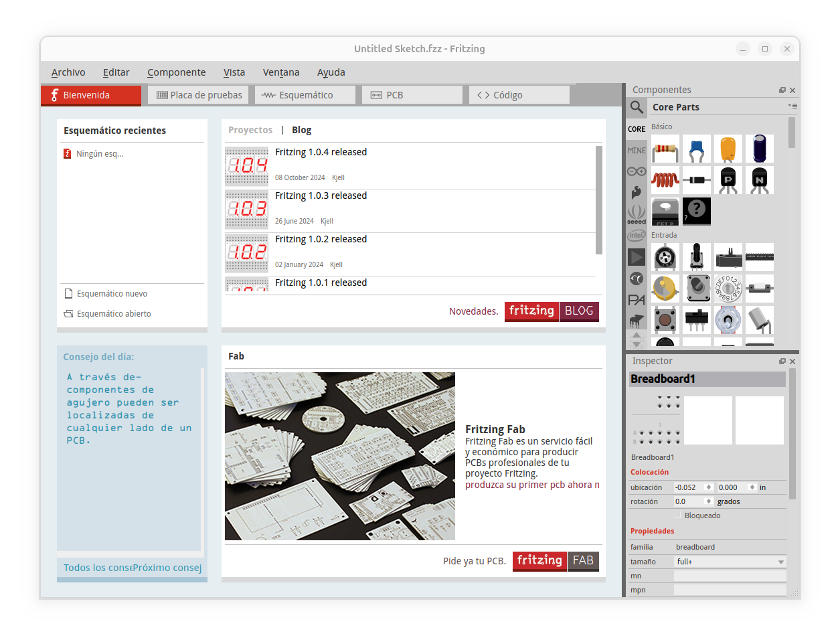Image resolution: width=840 pixels, height=642 pixels.
Task: Open the Seeed parts bin
Action: [637, 214]
